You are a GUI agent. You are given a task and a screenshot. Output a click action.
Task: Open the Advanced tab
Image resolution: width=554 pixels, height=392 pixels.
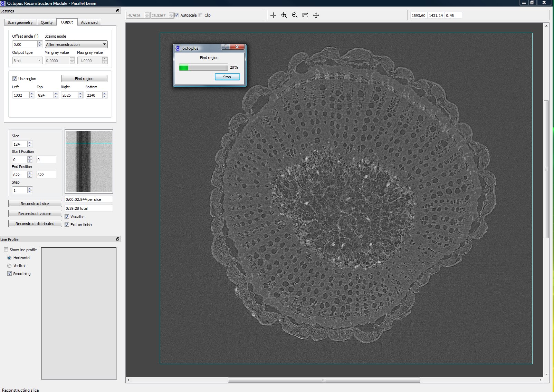(89, 22)
